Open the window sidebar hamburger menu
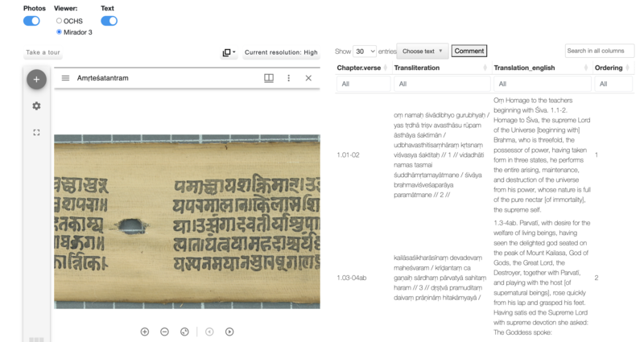644x342 pixels. tap(65, 78)
